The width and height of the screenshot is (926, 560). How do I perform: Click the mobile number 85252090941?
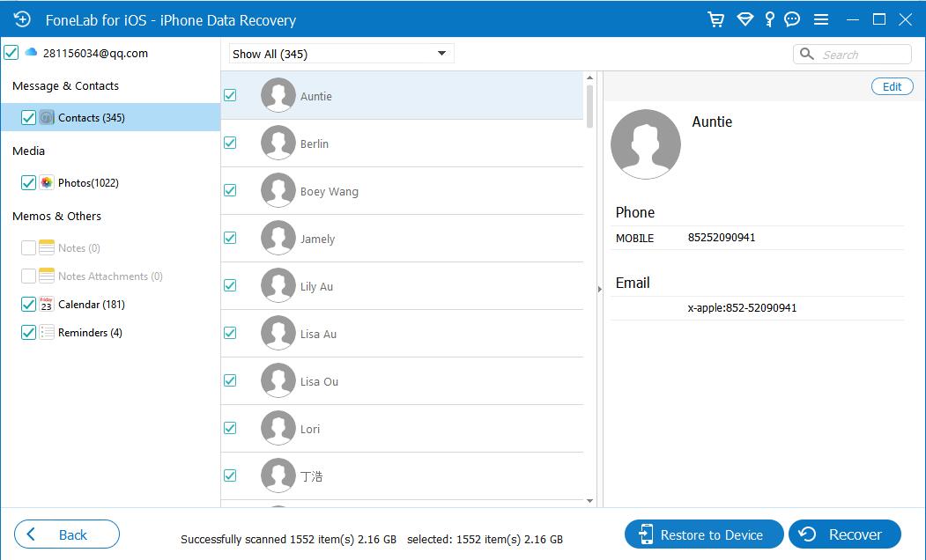(x=721, y=237)
